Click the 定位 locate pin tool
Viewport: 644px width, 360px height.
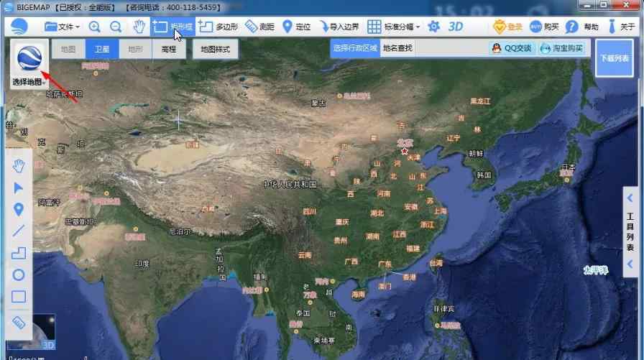(x=297, y=27)
